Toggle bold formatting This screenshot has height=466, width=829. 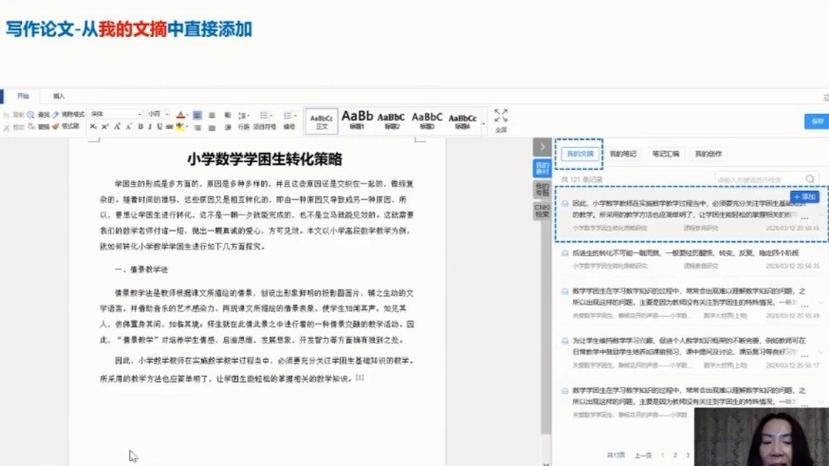[x=140, y=126]
